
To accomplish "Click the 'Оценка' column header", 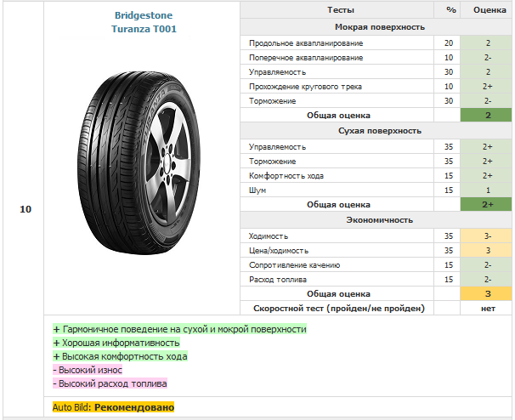I will point(490,10).
